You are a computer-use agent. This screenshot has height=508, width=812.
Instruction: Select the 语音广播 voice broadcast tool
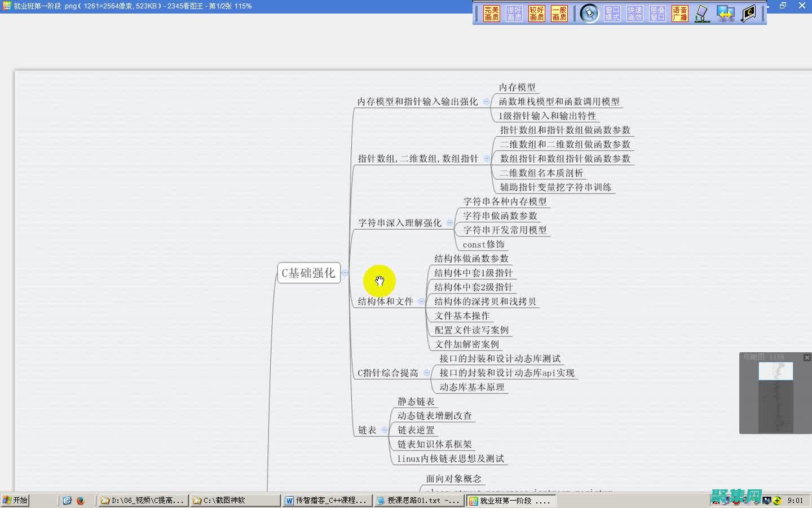point(679,14)
